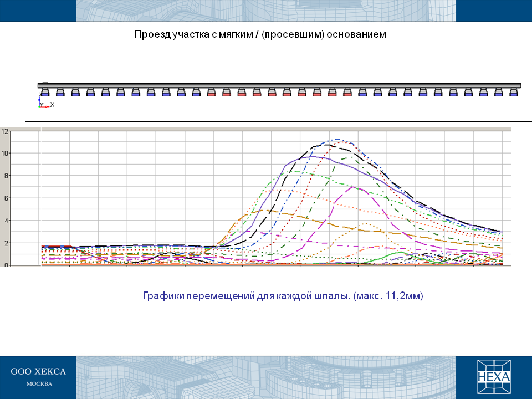Click the rail beam in the track model

click(279, 85)
